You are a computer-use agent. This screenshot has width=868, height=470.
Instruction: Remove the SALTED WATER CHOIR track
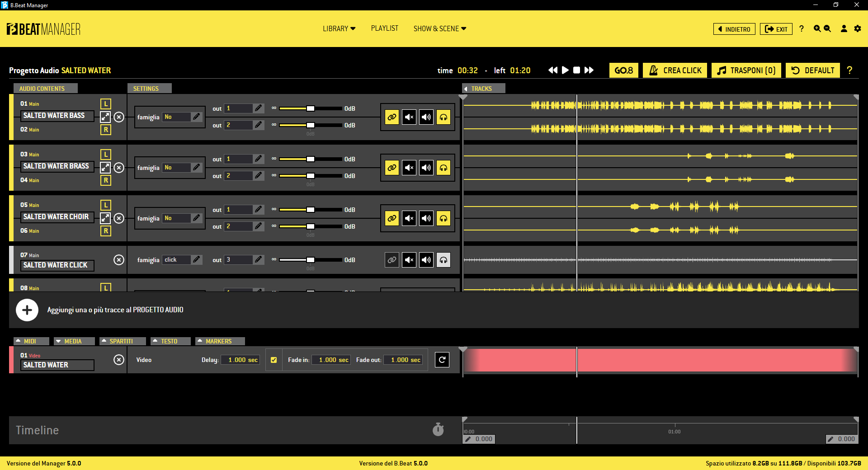coord(119,218)
